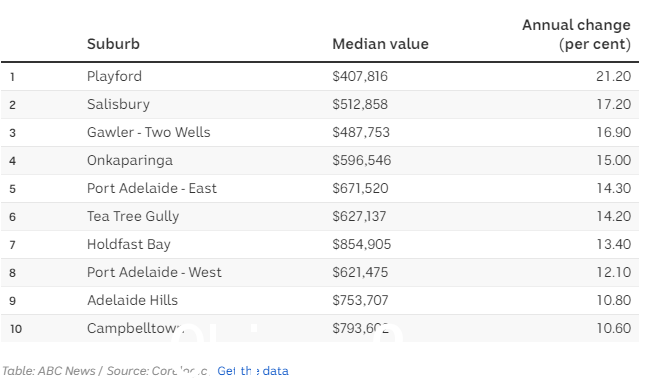Select the Suburb column header
The height and width of the screenshot is (383, 653).
pyautogui.click(x=113, y=44)
